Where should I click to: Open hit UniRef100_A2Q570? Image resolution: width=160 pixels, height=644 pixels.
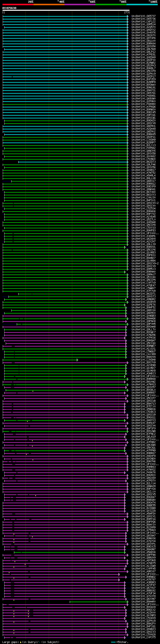click(143, 27)
